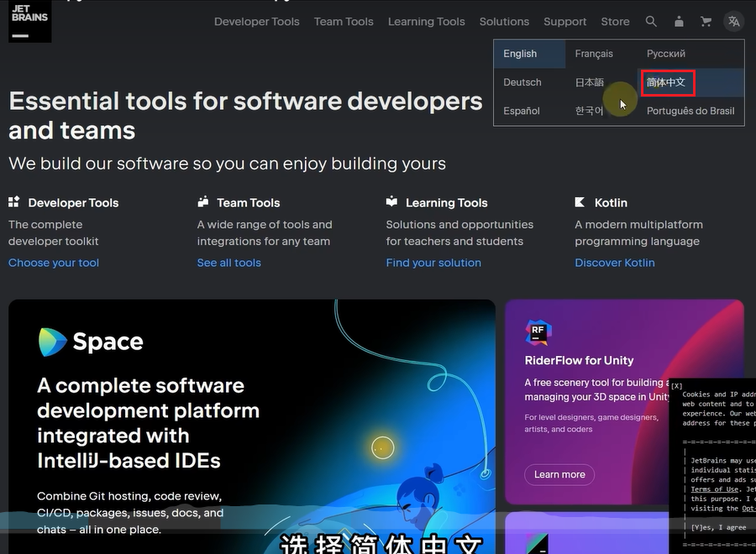Image resolution: width=756 pixels, height=554 pixels.
Task: Select Français language option
Action: pos(594,54)
